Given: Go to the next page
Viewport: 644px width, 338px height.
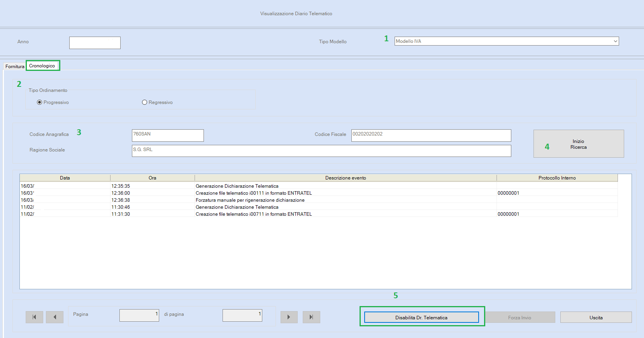Looking at the screenshot, I should pos(289,317).
